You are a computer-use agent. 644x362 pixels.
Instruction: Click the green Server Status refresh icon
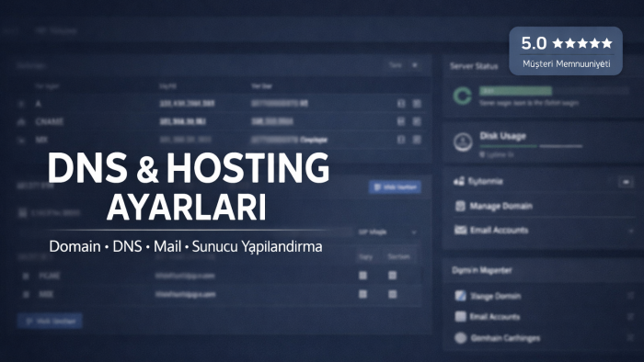tap(462, 96)
